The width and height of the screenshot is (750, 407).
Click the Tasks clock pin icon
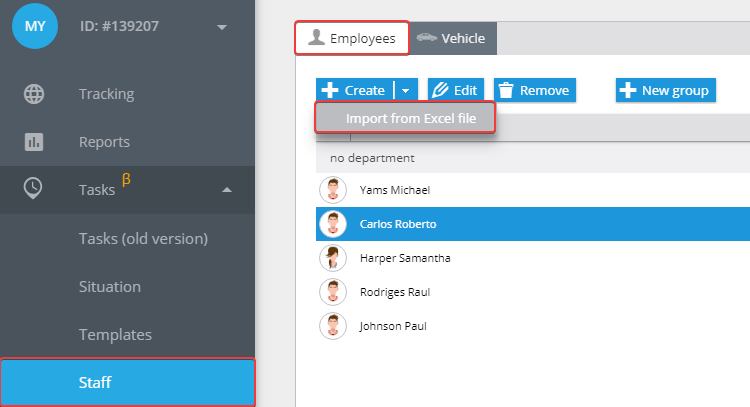tap(33, 189)
